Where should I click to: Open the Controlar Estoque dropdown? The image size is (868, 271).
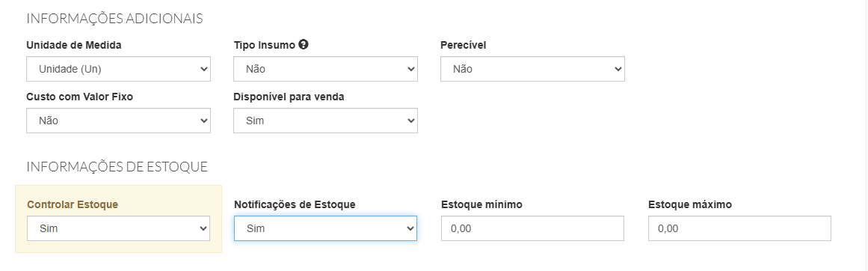118,228
